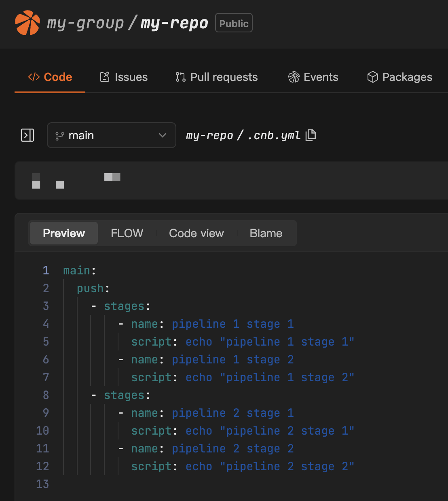
Task: Open the Pull requests tab
Action: point(217,77)
